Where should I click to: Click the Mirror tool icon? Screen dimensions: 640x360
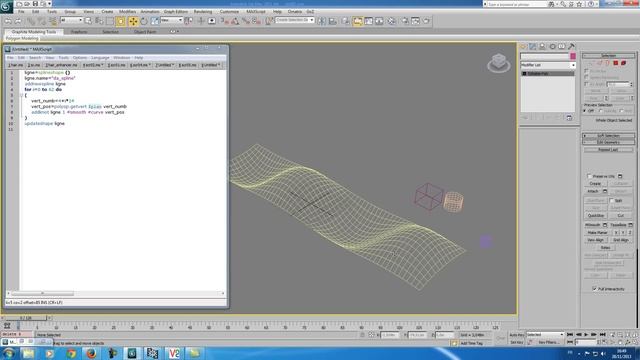coord(322,21)
